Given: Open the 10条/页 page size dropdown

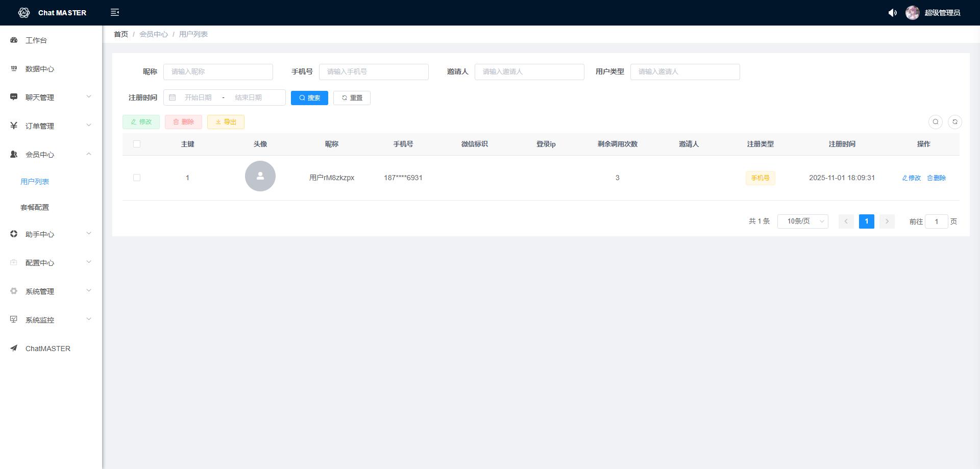Looking at the screenshot, I should click(x=802, y=221).
